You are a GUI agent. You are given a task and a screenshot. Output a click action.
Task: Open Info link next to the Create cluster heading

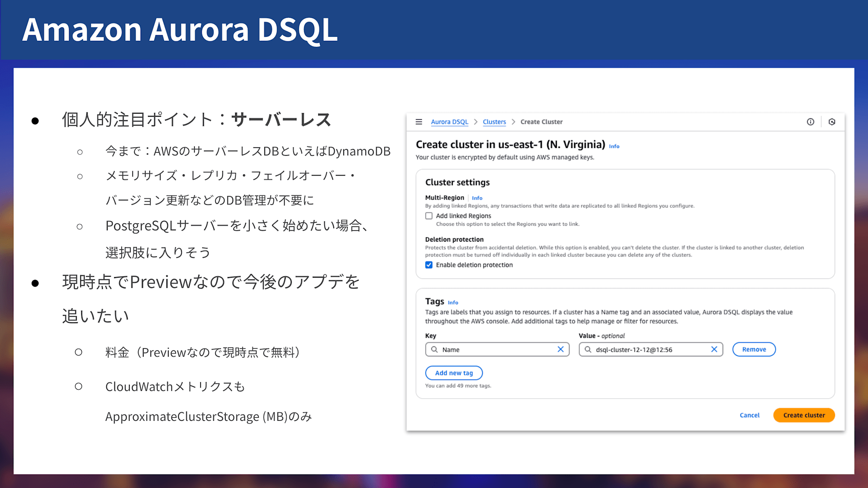coord(614,146)
